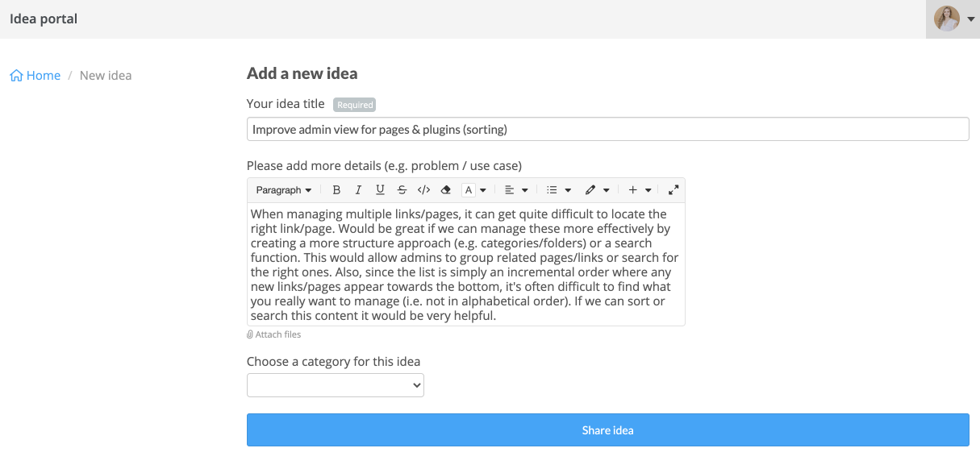The image size is (980, 473).
Task: Click the paperclip Attach files icon
Action: [250, 334]
